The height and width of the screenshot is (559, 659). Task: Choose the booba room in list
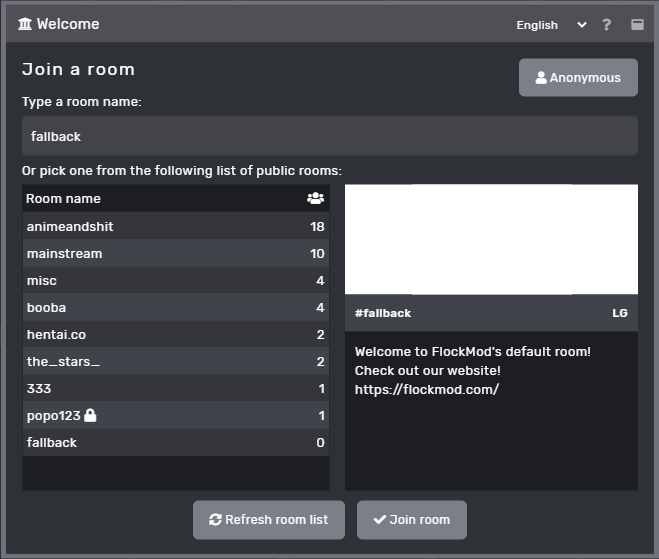[x=176, y=307]
